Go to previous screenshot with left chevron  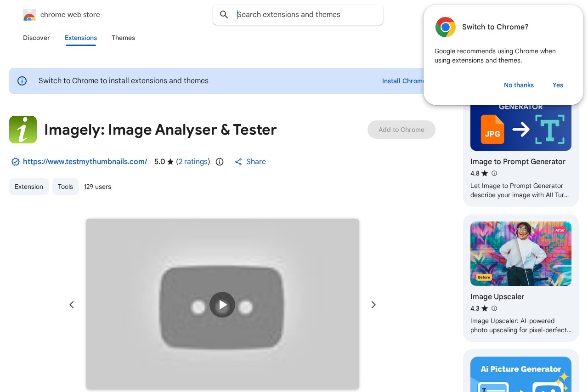(x=72, y=305)
